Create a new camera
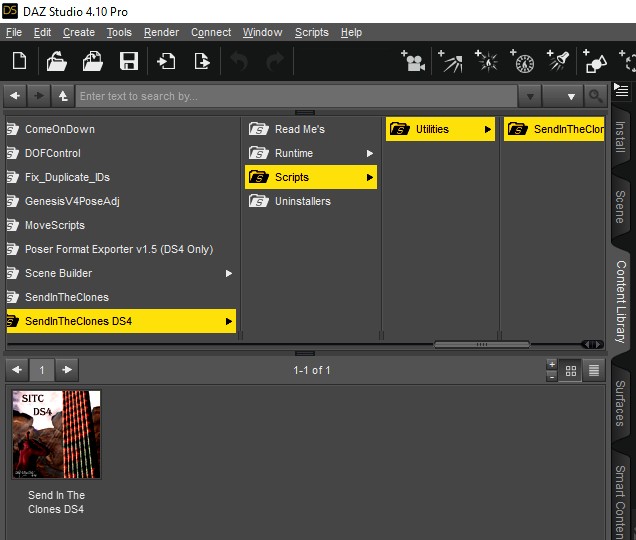Viewport: 636px width, 540px height. tap(413, 61)
